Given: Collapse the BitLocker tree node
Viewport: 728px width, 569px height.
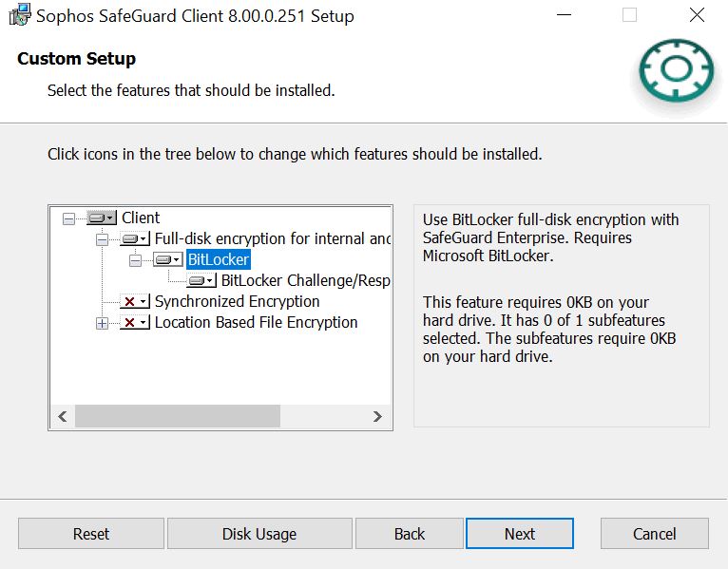Looking at the screenshot, I should click(136, 260).
